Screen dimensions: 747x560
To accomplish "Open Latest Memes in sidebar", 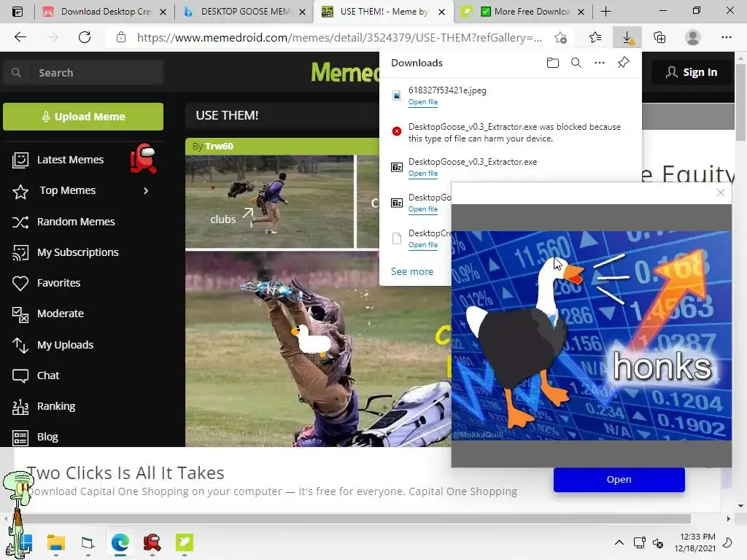I will 70,160.
